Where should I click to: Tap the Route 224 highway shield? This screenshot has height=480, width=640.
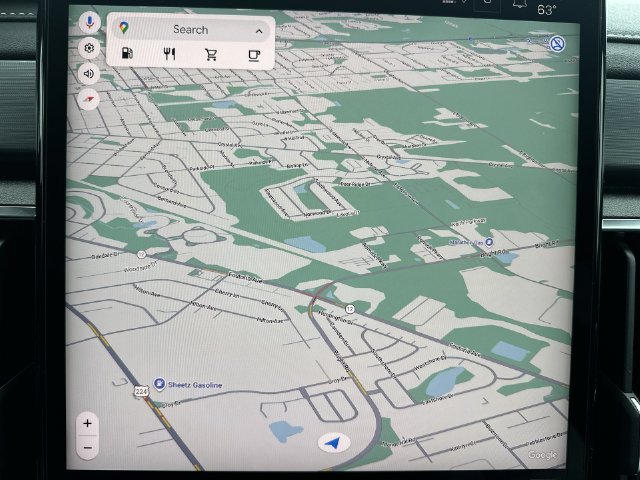pos(141,391)
